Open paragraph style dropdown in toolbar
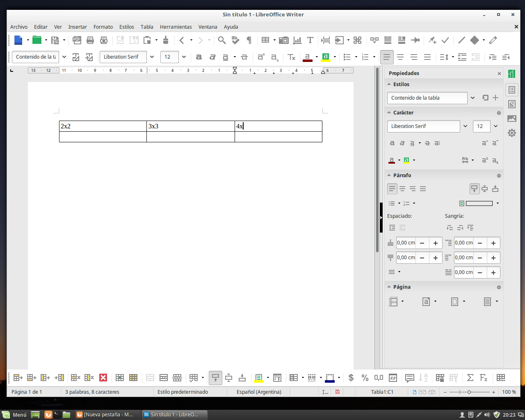Screen dimensions: 525x420 click(x=64, y=57)
